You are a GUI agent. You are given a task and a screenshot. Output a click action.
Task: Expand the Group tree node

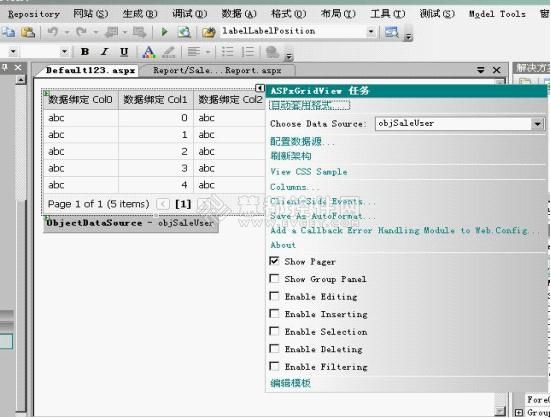[x=519, y=412]
